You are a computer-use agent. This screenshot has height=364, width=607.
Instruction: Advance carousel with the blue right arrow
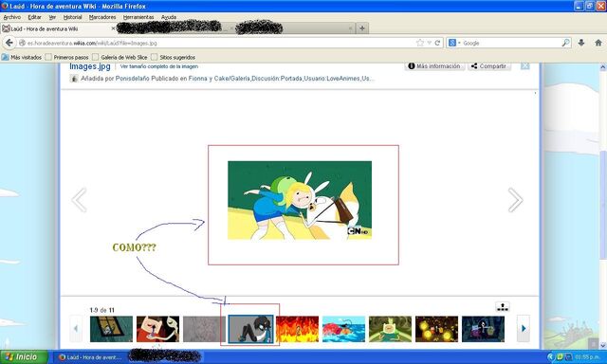(x=524, y=328)
